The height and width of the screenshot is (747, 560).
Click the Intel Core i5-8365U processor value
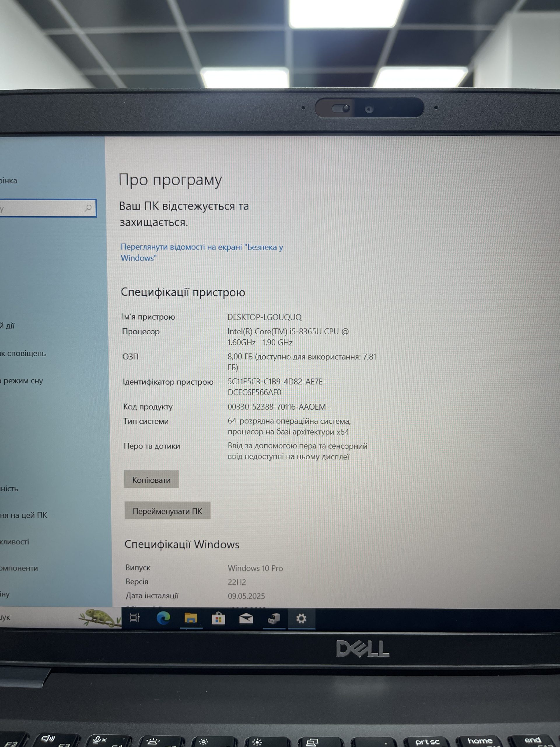(x=288, y=337)
